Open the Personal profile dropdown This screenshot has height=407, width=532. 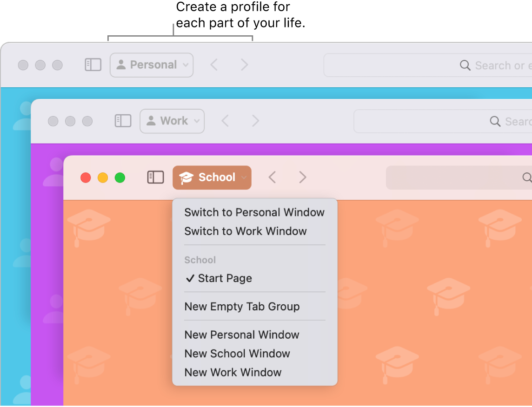point(151,65)
